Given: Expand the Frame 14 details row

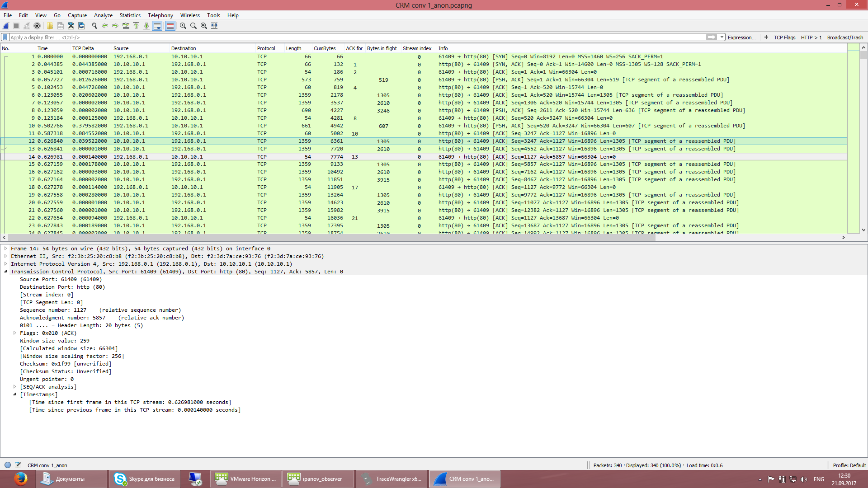Looking at the screenshot, I should 5,249.
